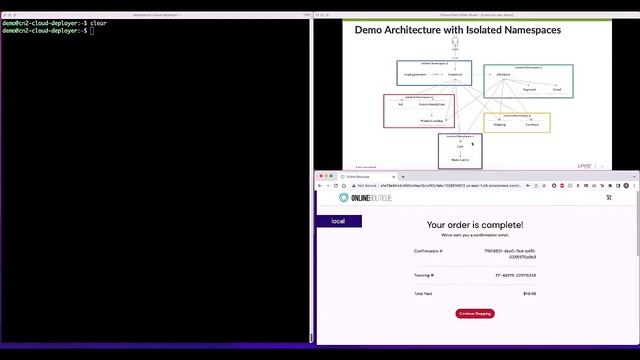The width and height of the screenshot is (640, 360).
Task: Click the terminal window scrollbar
Action: pyautogui.click(x=311, y=338)
